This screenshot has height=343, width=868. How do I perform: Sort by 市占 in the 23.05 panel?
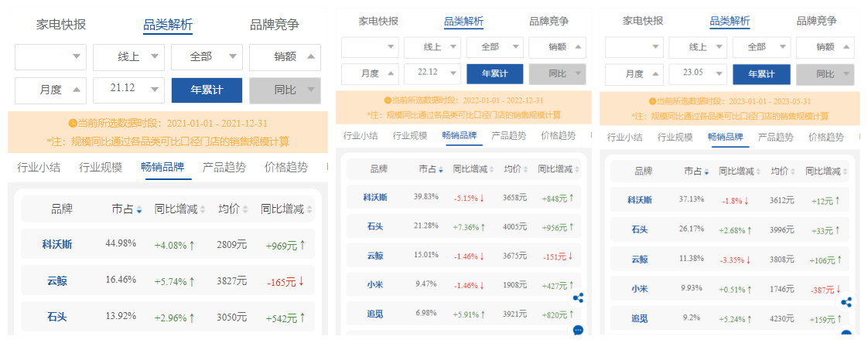697,171
